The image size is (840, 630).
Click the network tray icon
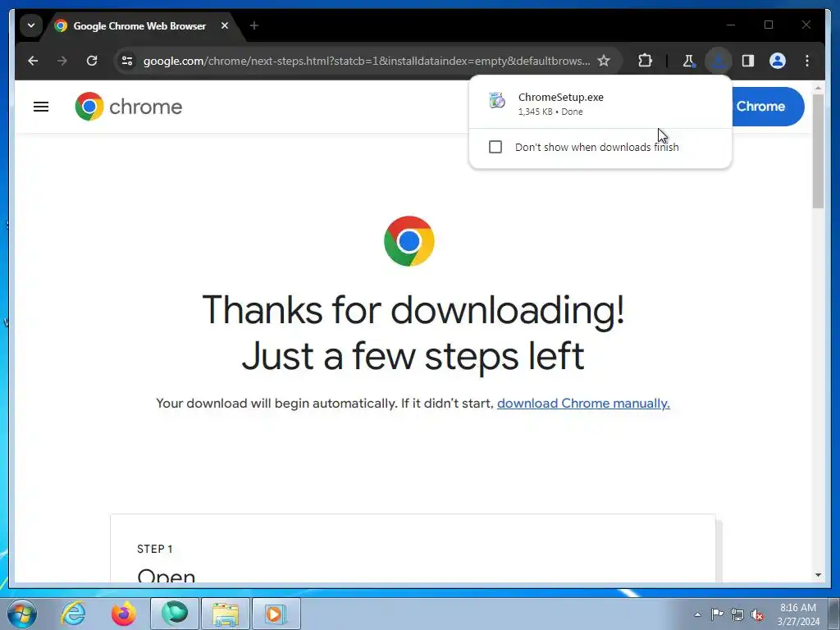point(737,614)
